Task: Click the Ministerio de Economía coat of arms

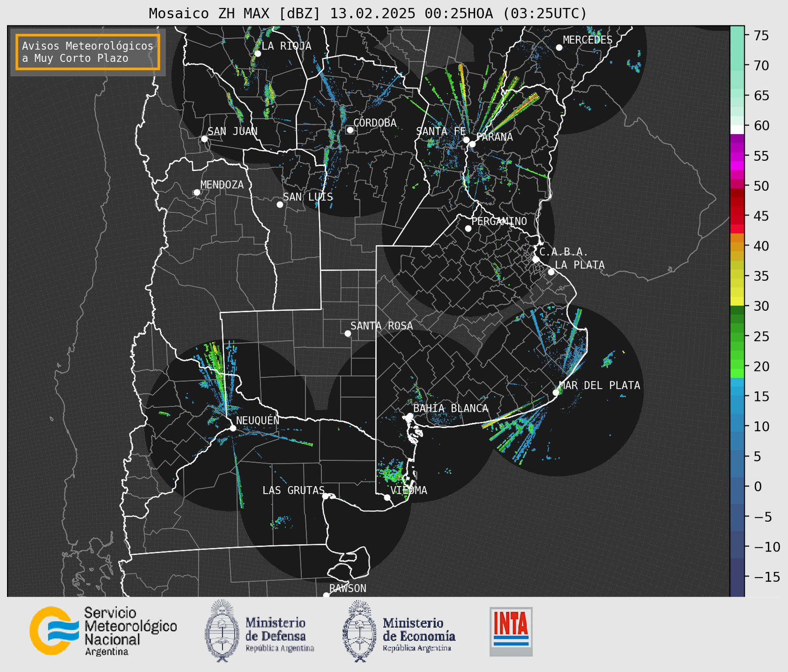Action: click(359, 631)
